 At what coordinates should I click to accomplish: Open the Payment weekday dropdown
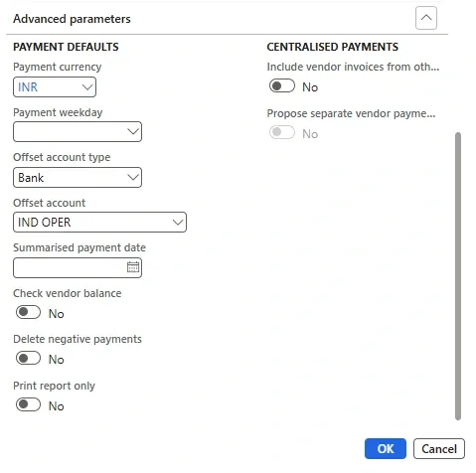(133, 132)
